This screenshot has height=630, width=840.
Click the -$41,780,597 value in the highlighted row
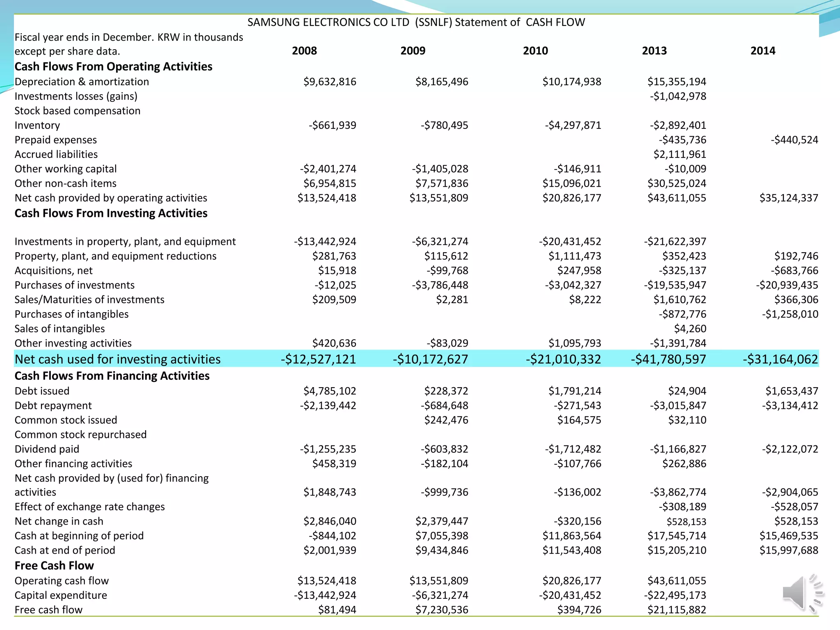(668, 359)
